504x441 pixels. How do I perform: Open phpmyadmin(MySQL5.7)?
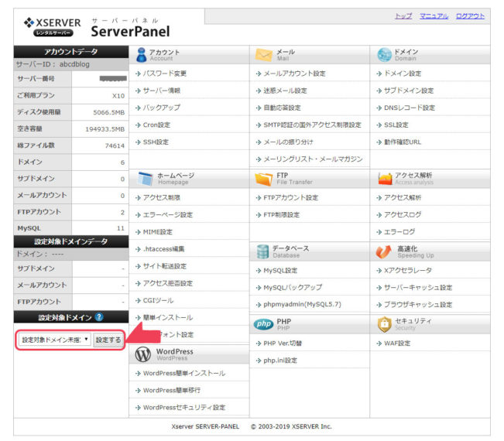click(x=302, y=305)
